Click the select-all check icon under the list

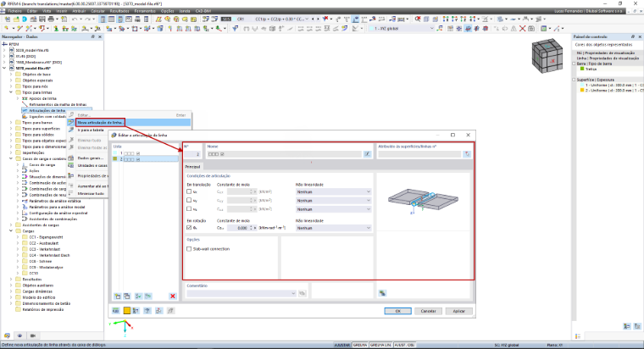pyautogui.click(x=138, y=296)
